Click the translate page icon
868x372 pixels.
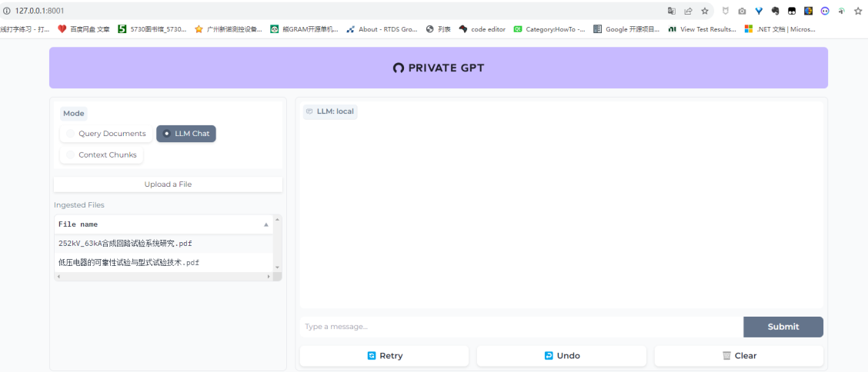point(672,11)
